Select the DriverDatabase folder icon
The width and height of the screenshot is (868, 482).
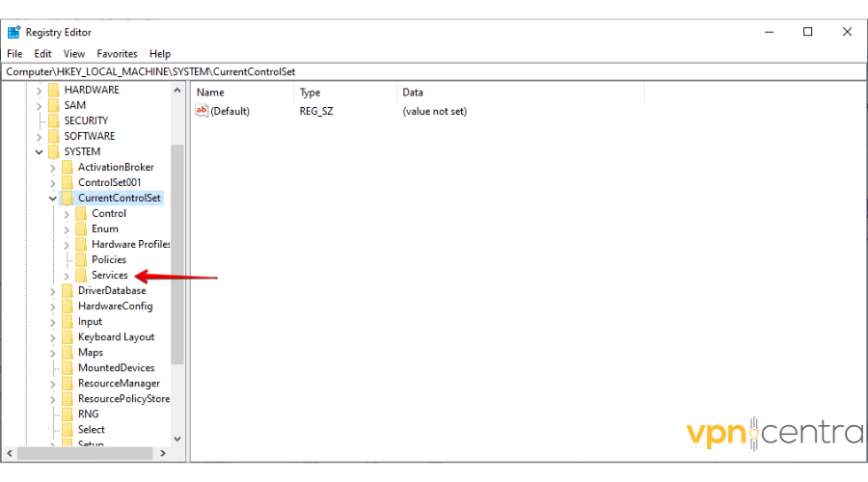tap(68, 290)
